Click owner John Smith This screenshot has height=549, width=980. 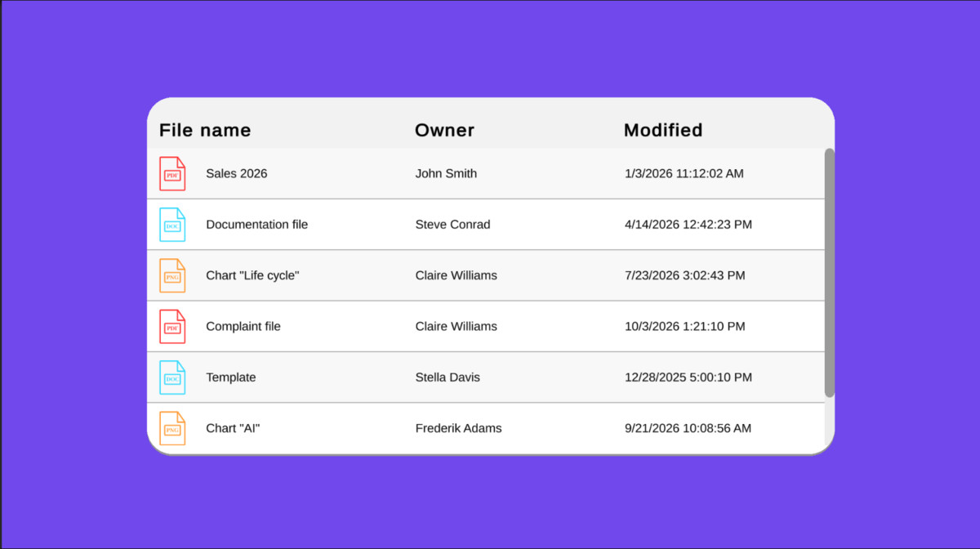coord(446,174)
